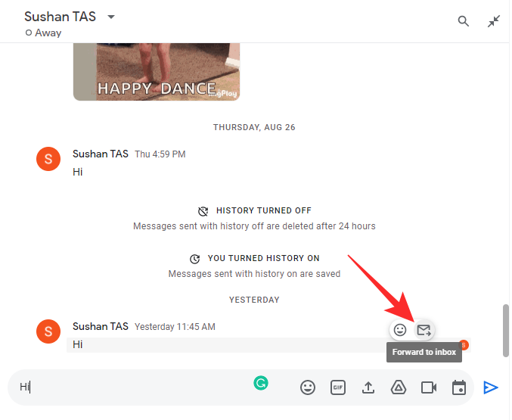Click the Sushan TAS conversation title
512x420 pixels.
[x=59, y=17]
